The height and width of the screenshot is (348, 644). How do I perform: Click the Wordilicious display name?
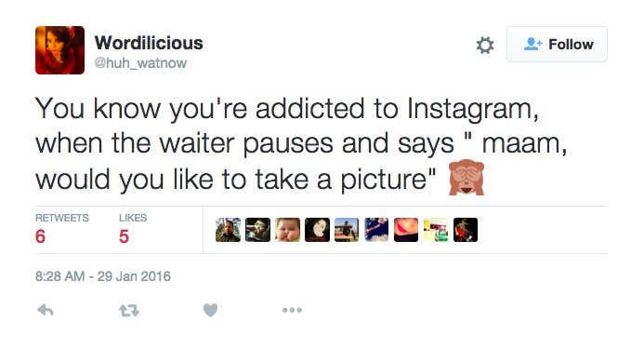(x=149, y=43)
